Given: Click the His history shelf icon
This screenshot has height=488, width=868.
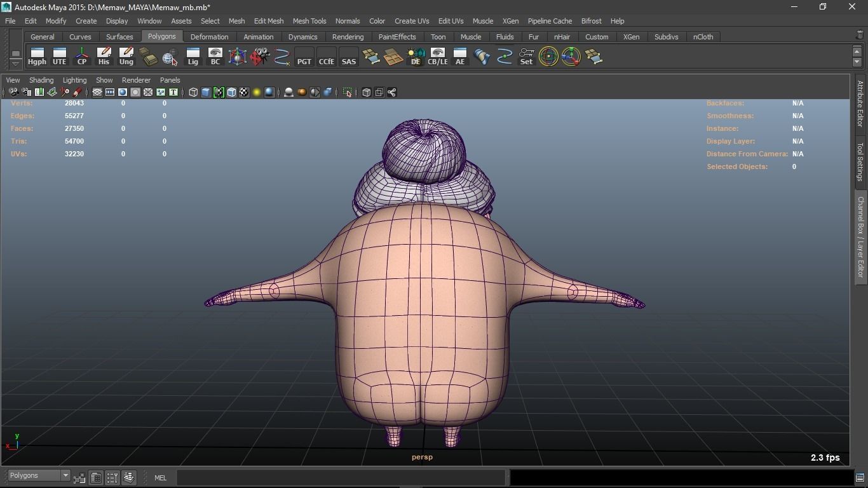Looking at the screenshot, I should (x=104, y=57).
